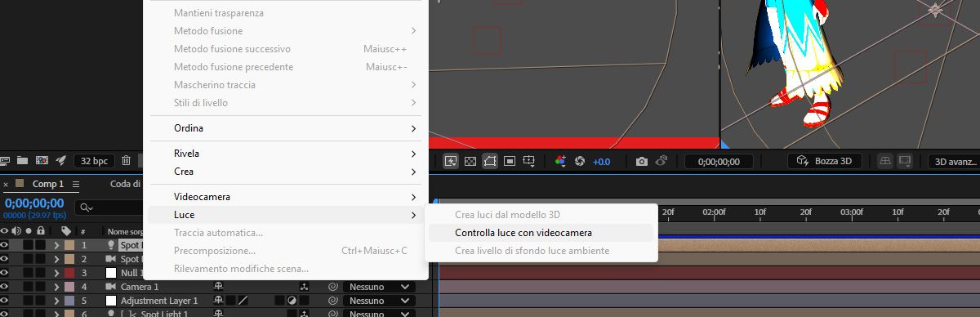The height and width of the screenshot is (317, 980).
Task: Click the blue current timecode in timeline
Action: pyautogui.click(x=34, y=203)
